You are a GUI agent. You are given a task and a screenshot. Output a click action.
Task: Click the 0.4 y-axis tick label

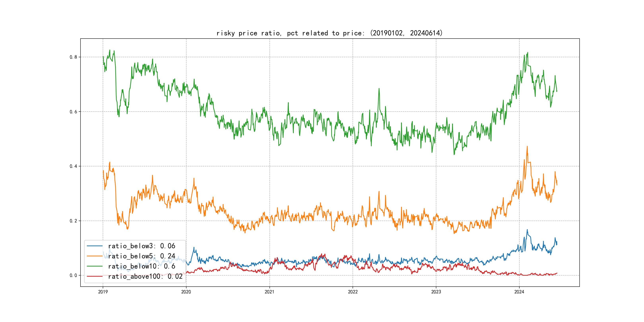click(73, 166)
